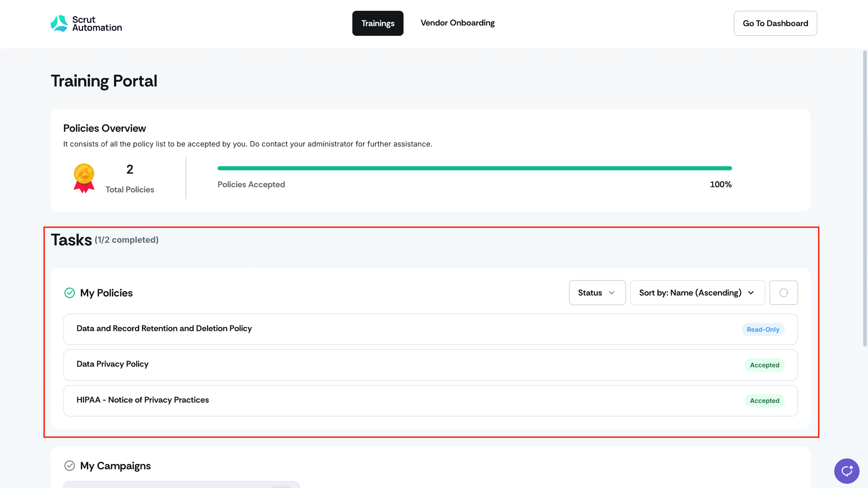This screenshot has height=488, width=868.
Task: Click the refresh icon button beside Sort by
Action: 783,293
